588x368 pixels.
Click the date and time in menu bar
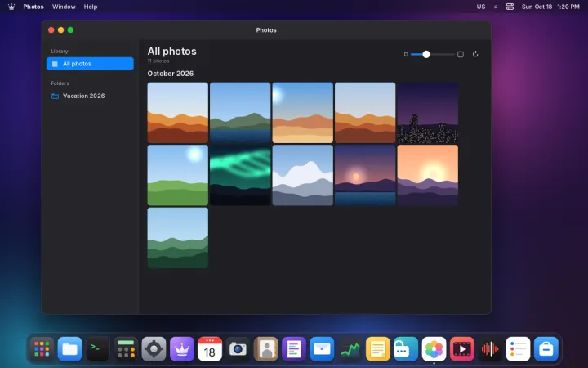550,7
